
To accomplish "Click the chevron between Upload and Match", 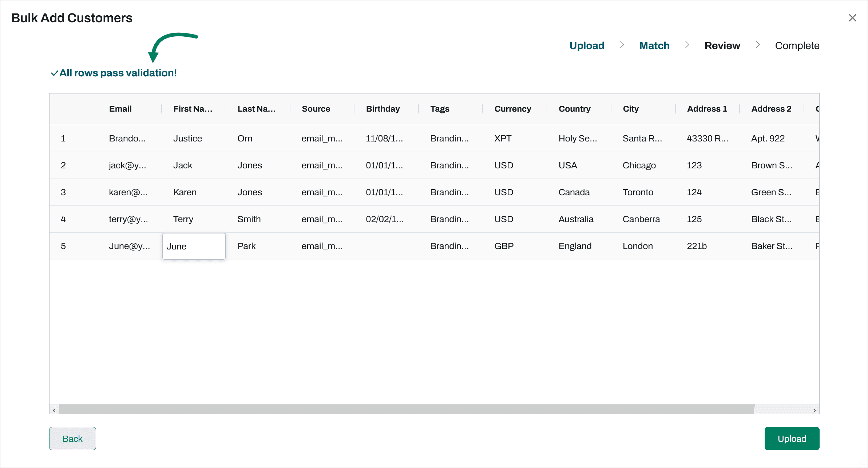I will click(x=622, y=44).
